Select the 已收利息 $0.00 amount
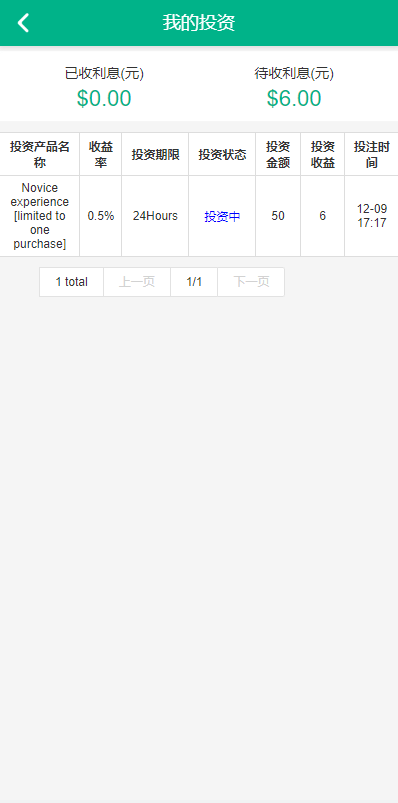The height and width of the screenshot is (803, 398). click(x=104, y=98)
